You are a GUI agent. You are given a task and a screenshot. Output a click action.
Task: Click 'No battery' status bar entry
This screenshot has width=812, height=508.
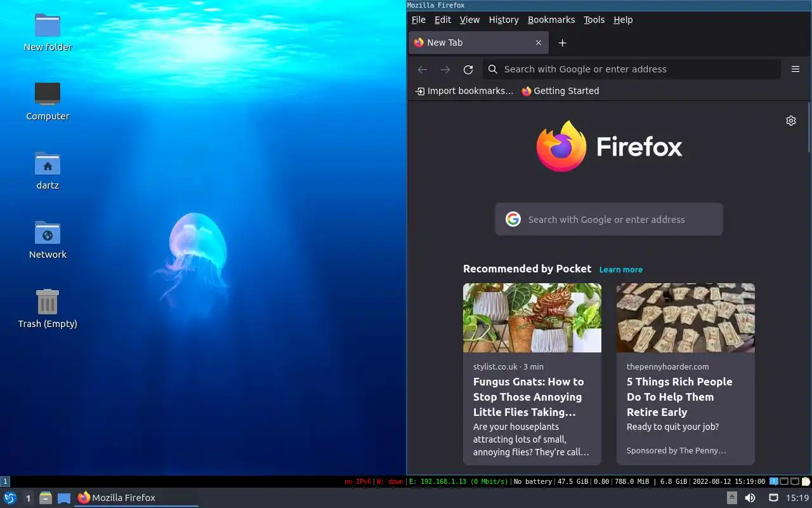click(x=533, y=481)
